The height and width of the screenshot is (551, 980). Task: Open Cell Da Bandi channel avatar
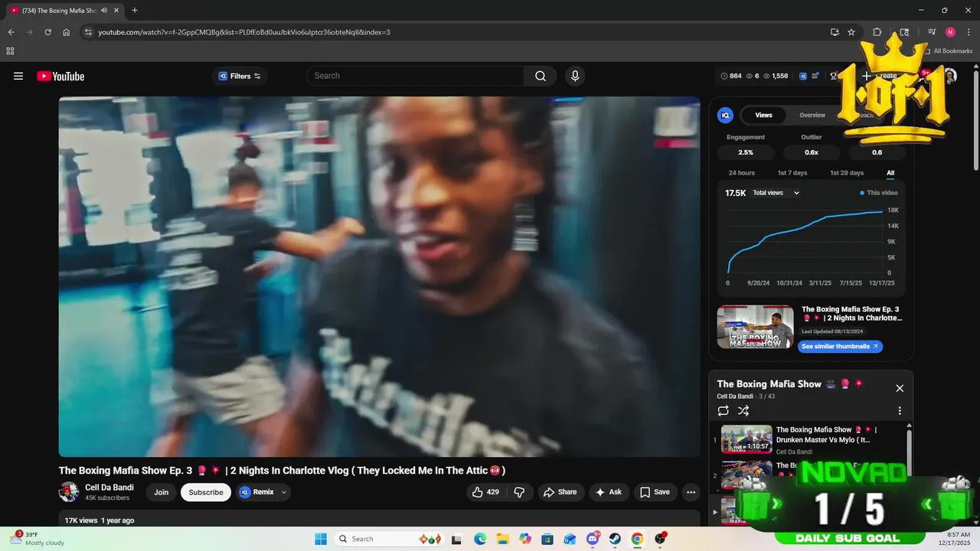click(69, 492)
